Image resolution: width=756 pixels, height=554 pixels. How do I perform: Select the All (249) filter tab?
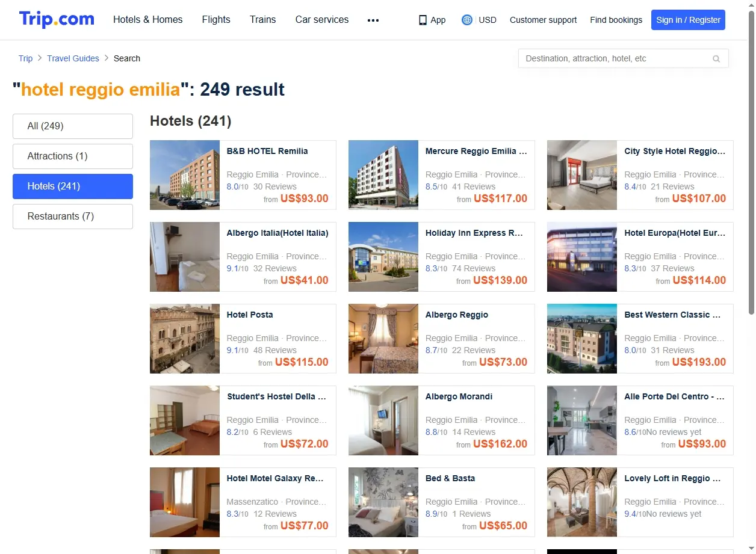click(x=73, y=126)
